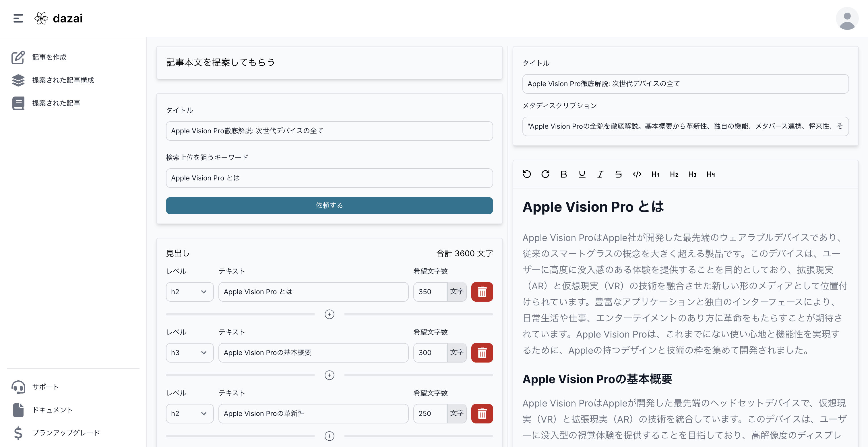Open サポート in sidebar
Screen dimensions: 868x447
tap(45, 387)
